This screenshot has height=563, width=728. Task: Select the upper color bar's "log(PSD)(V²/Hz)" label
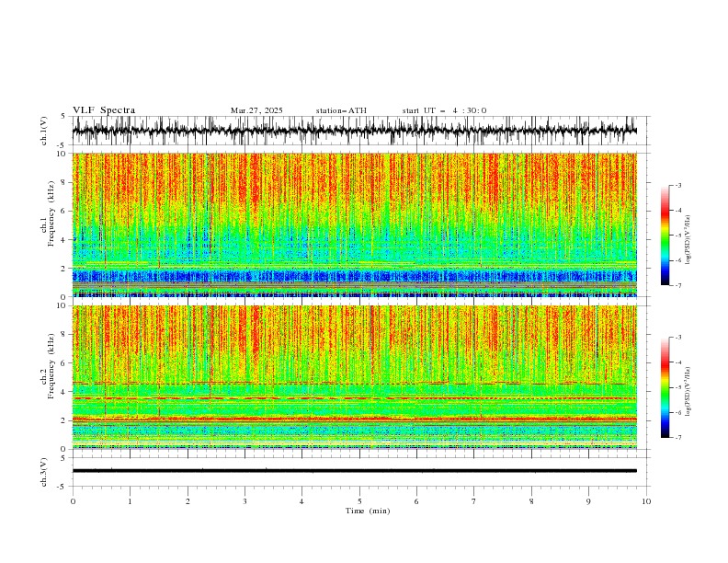[x=688, y=240]
